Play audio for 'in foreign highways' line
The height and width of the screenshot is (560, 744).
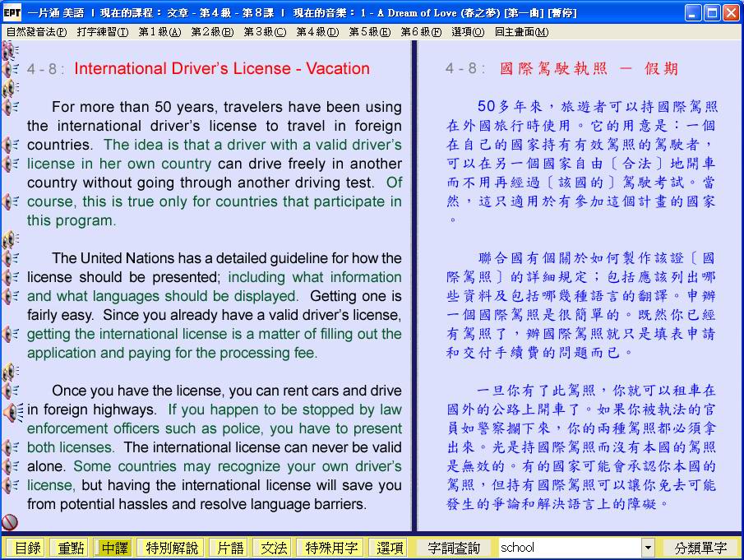click(x=11, y=410)
